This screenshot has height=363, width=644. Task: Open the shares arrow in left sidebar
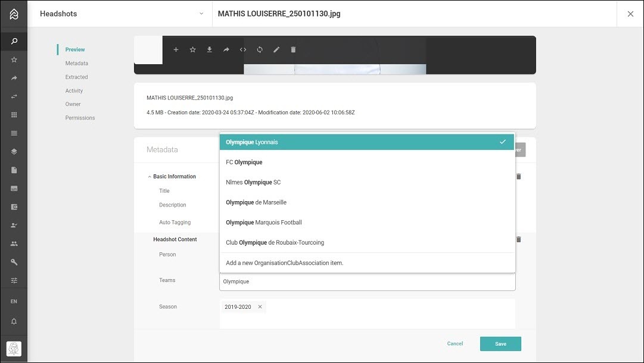point(14,78)
